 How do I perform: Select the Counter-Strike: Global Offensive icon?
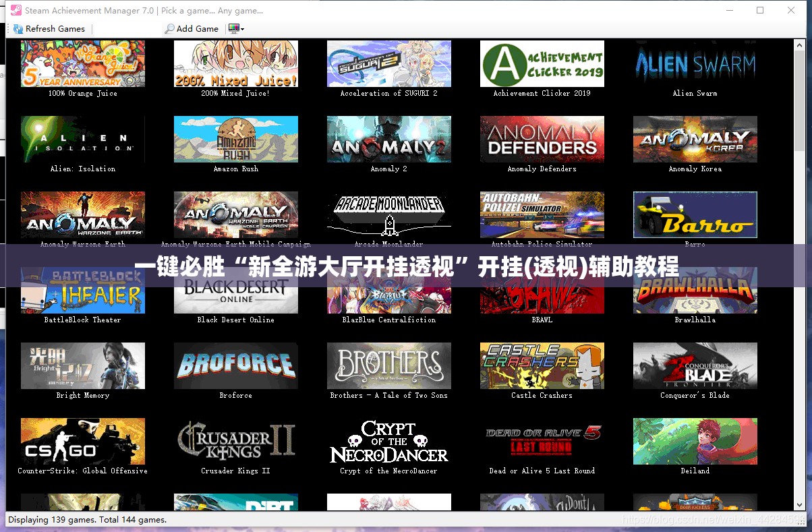(83, 441)
